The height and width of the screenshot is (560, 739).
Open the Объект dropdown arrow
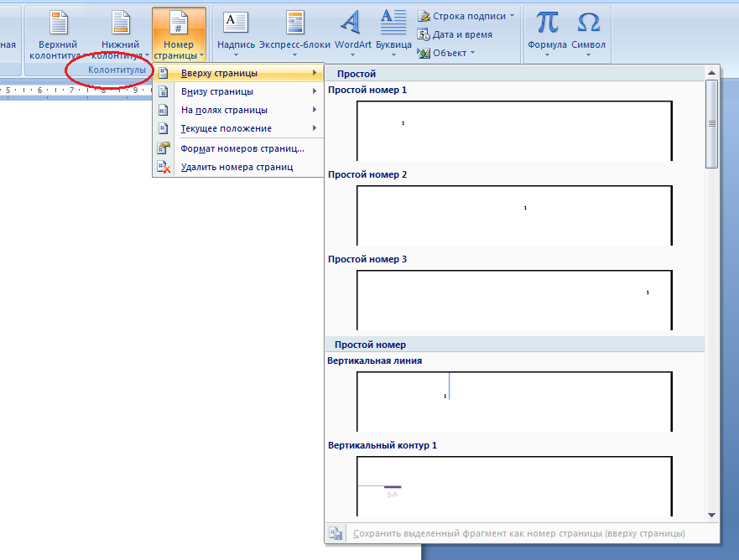[x=472, y=53]
